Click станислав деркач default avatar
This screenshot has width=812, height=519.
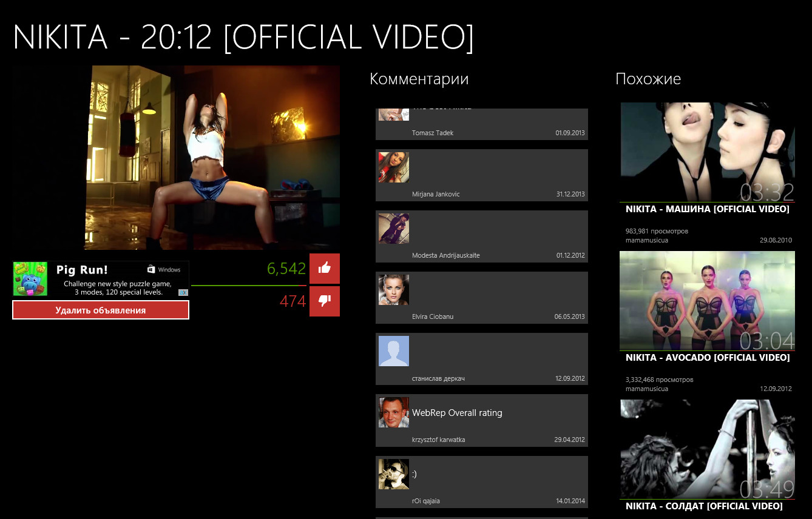394,351
